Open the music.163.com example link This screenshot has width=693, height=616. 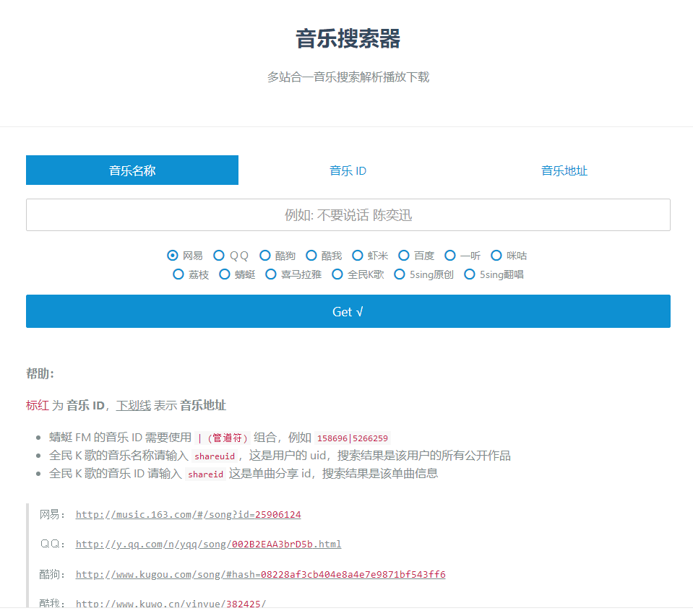(188, 515)
